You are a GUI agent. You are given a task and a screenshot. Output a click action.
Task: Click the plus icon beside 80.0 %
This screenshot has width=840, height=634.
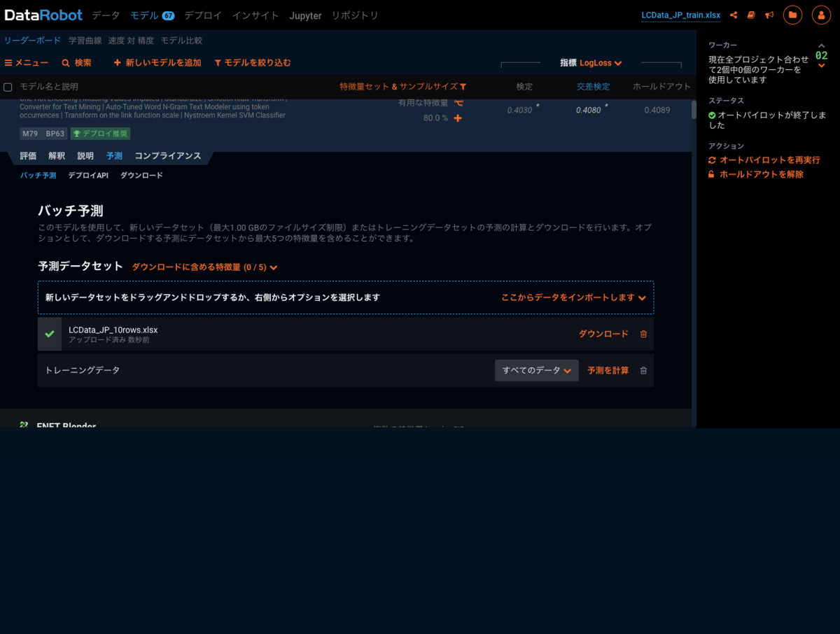point(458,118)
